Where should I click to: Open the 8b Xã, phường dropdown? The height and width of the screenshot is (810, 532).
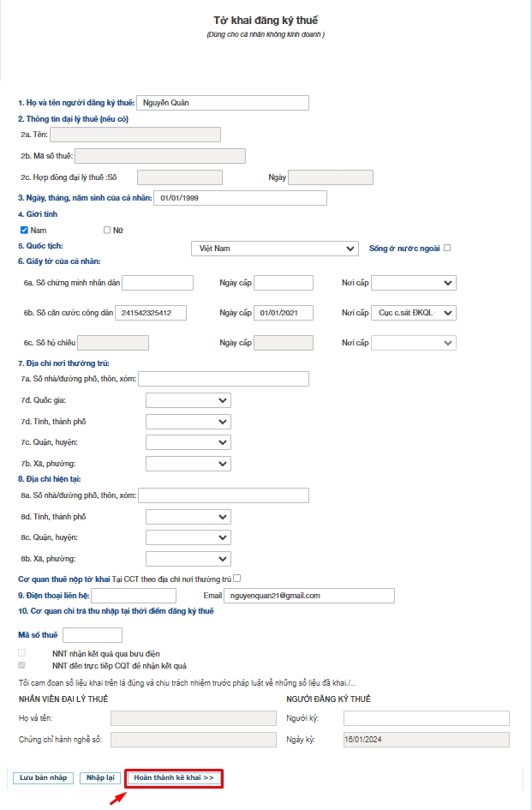pyautogui.click(x=188, y=559)
